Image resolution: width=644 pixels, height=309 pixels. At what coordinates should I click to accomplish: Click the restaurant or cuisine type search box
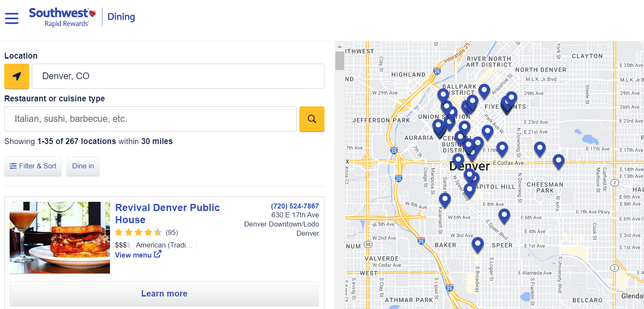(x=151, y=118)
